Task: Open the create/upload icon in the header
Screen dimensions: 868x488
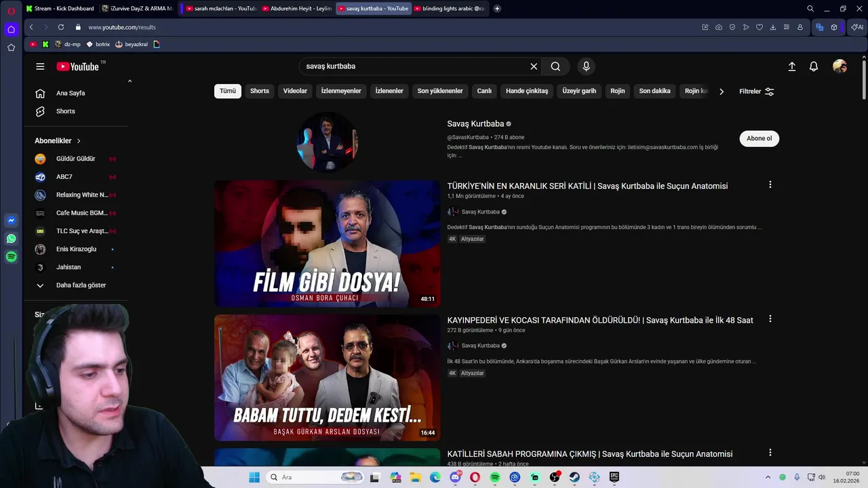Action: point(791,66)
